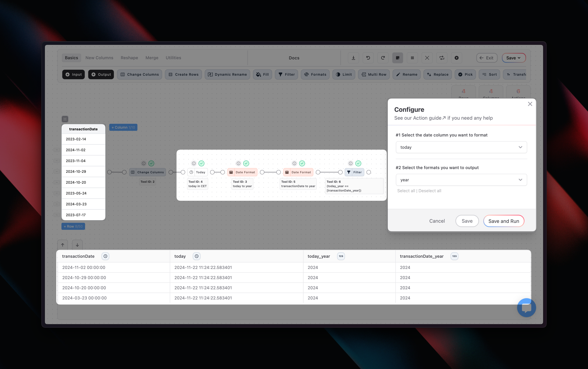Toggle the sticky note icon in the toolbar
Screen dimensions: 588x369
pyautogui.click(x=397, y=58)
